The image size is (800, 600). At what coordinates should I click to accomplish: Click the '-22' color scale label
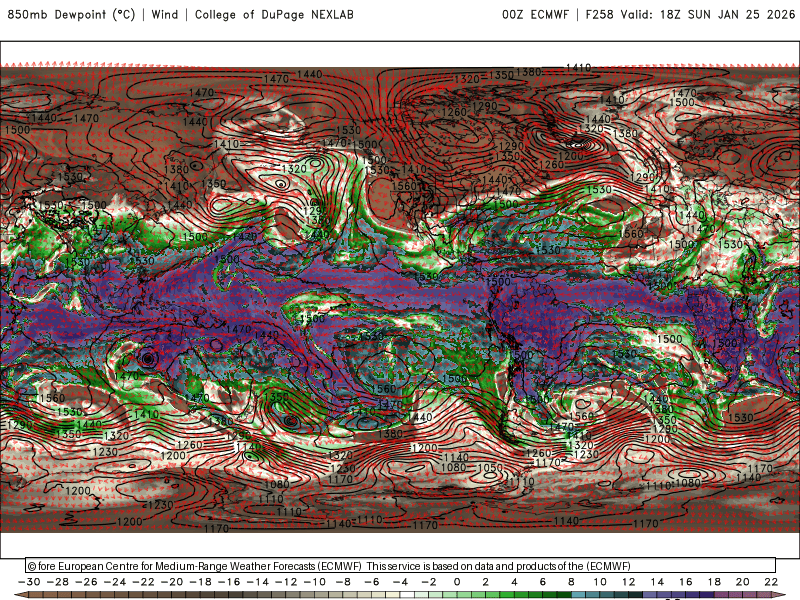[x=143, y=582]
